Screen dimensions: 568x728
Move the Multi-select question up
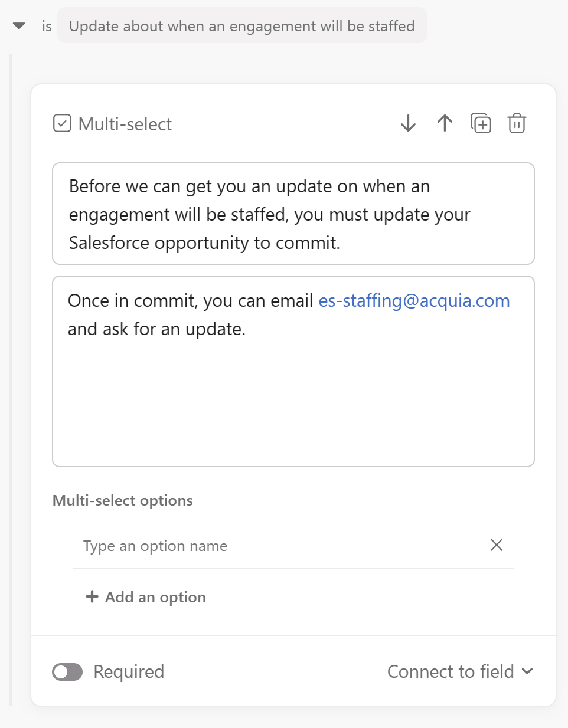click(445, 123)
